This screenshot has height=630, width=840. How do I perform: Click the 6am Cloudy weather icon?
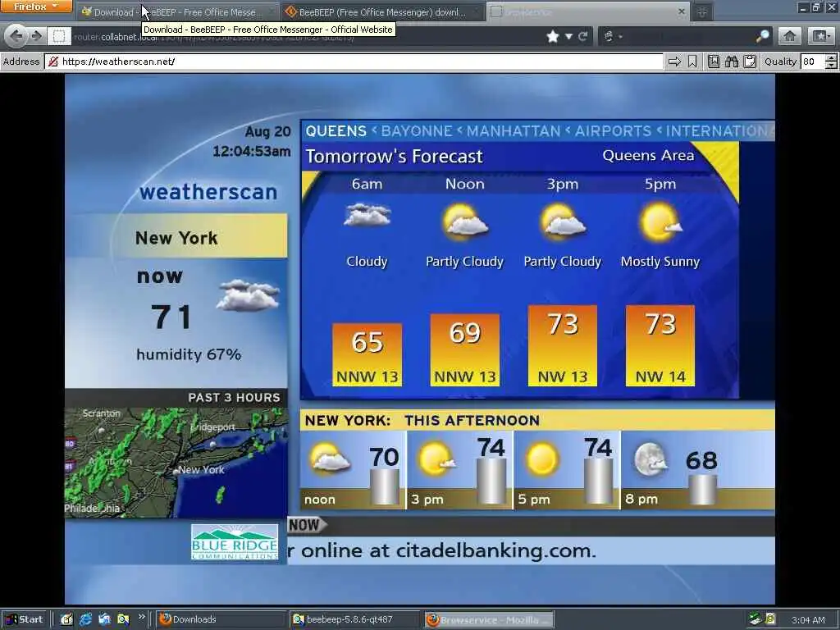(367, 216)
